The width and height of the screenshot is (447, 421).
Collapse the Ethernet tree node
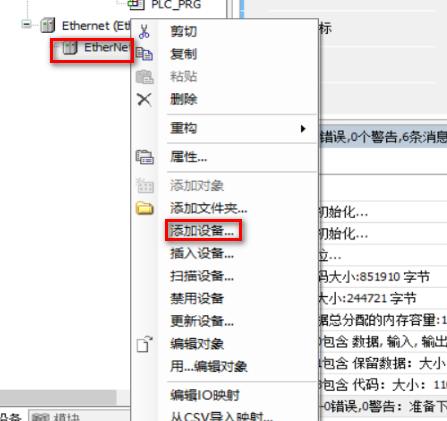click(x=27, y=24)
